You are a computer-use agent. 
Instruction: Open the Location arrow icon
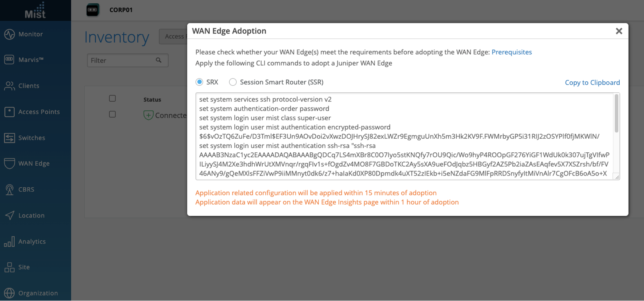point(10,216)
